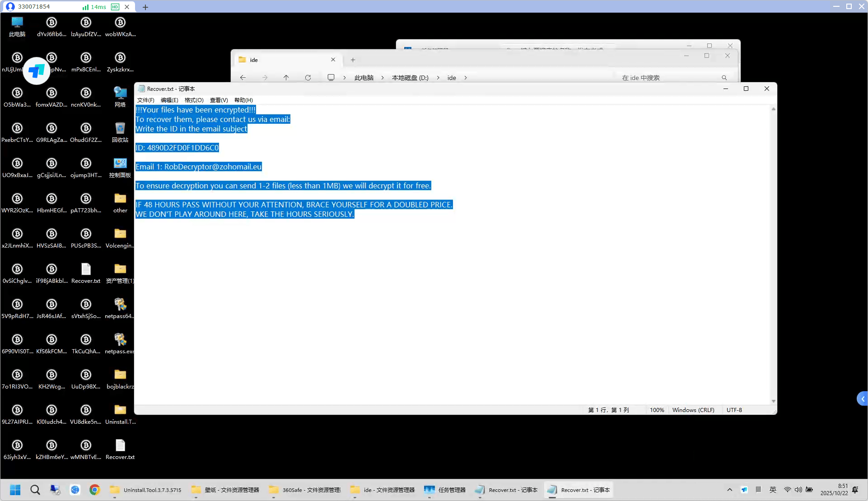Image resolution: width=868 pixels, height=501 pixels.
Task: Click the taskbar search magnifier icon
Action: [35, 490]
